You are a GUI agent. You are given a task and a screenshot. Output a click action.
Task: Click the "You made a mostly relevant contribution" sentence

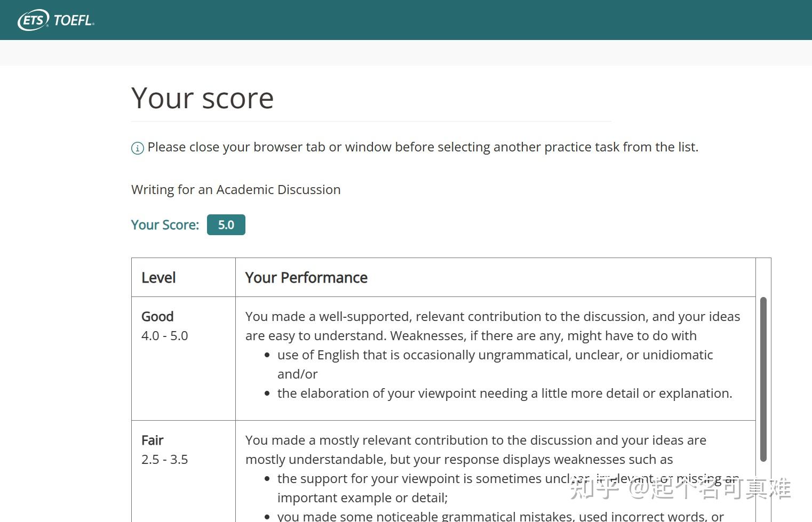475,450
